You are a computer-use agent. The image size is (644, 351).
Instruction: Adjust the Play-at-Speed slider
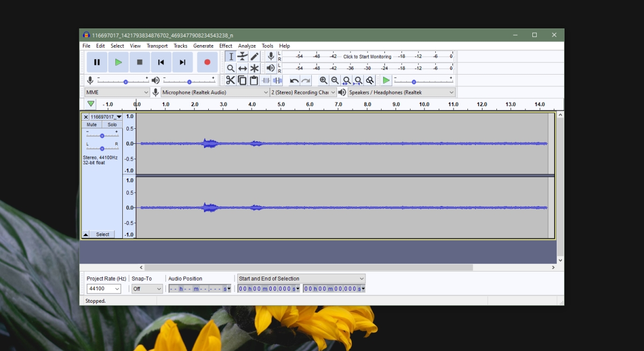424,81
